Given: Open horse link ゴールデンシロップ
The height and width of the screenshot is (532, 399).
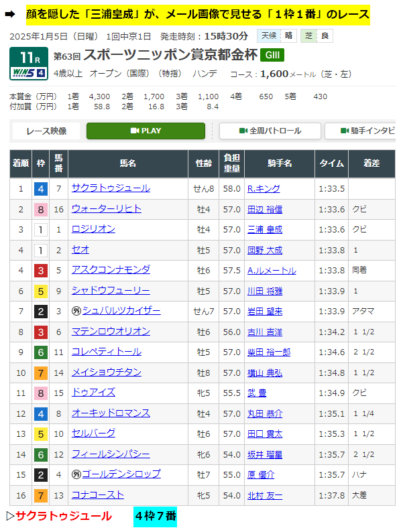Looking at the screenshot, I should pyautogui.click(x=121, y=474).
